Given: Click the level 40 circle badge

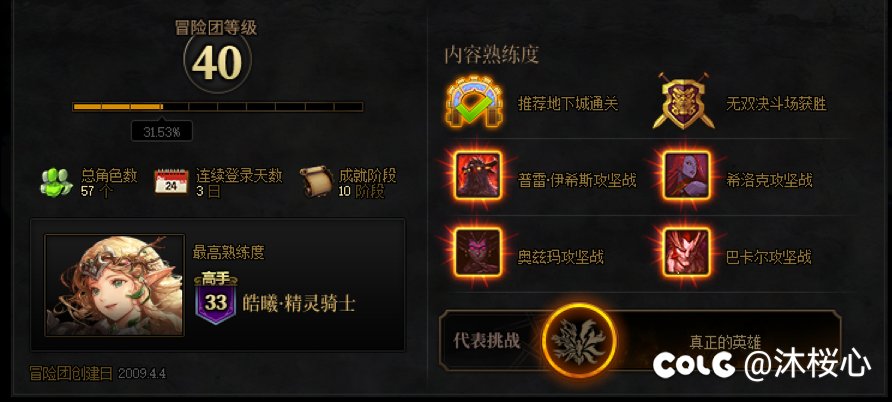Looking at the screenshot, I should 217,61.
